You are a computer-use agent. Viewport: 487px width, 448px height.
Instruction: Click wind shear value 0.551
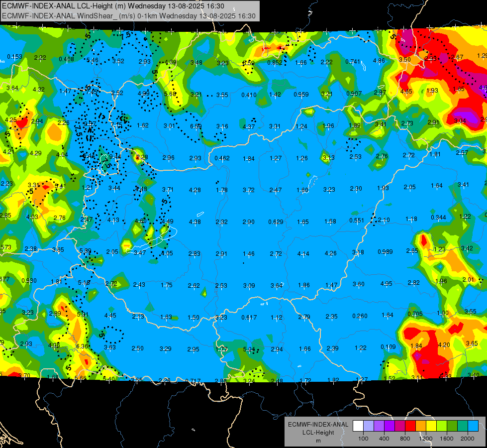click(x=357, y=221)
